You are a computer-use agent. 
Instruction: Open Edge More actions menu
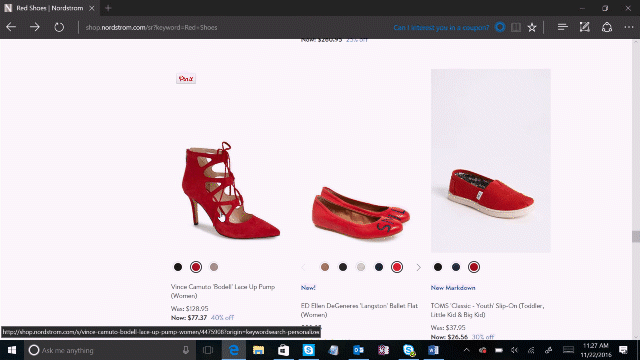(x=629, y=27)
